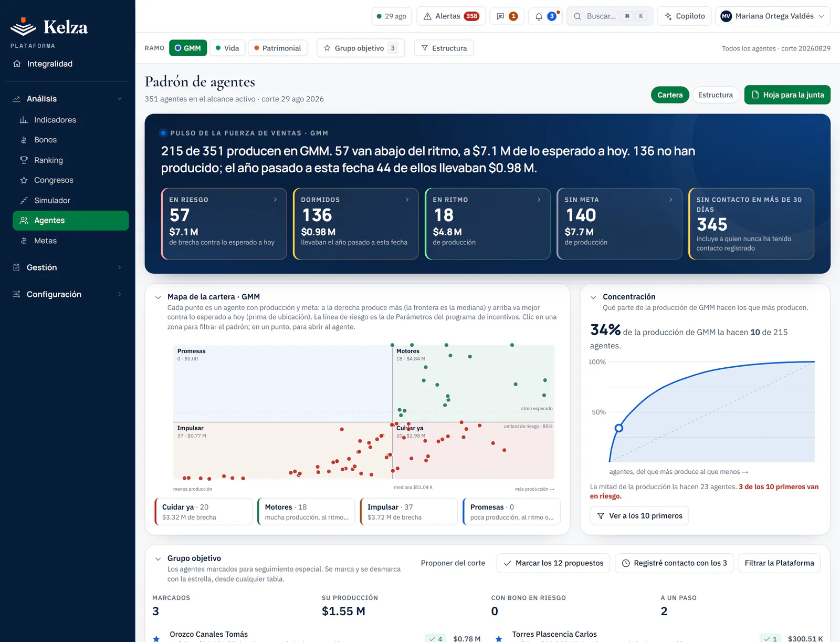Click Registré contacto con los 3
Screen dimensions: 840x642
click(674, 563)
